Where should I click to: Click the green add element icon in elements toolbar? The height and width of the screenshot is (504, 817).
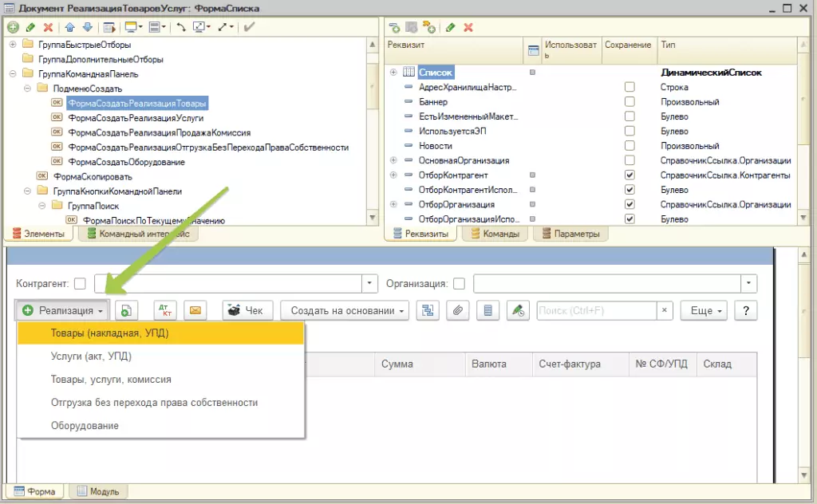(x=13, y=27)
